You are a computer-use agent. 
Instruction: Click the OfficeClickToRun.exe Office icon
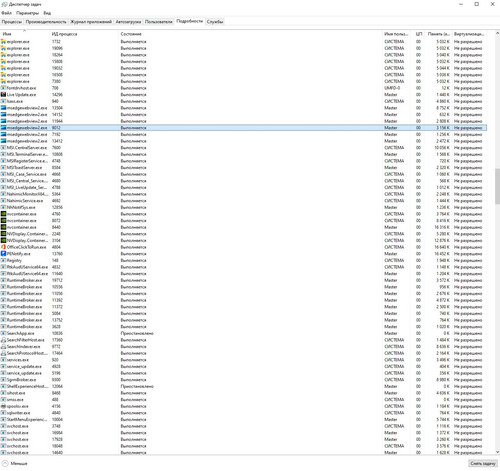coord(3,247)
